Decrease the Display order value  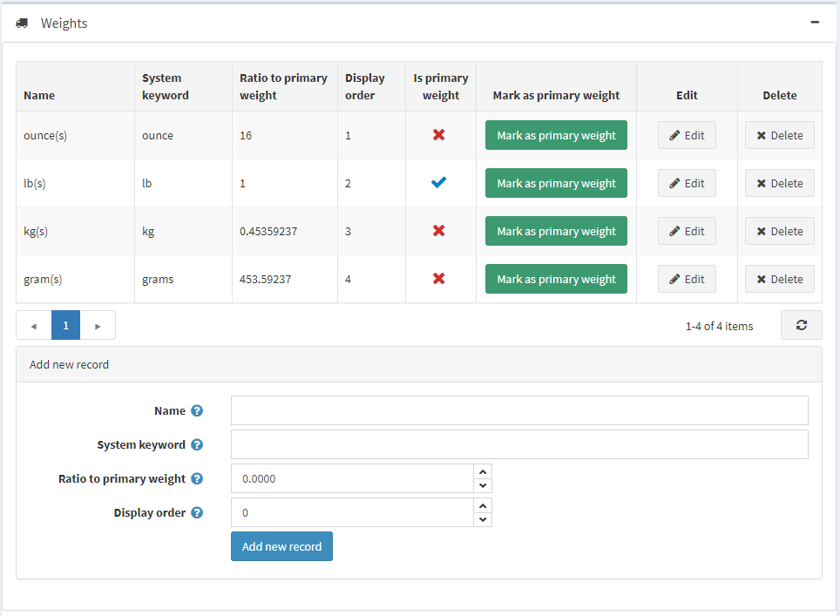[483, 520]
